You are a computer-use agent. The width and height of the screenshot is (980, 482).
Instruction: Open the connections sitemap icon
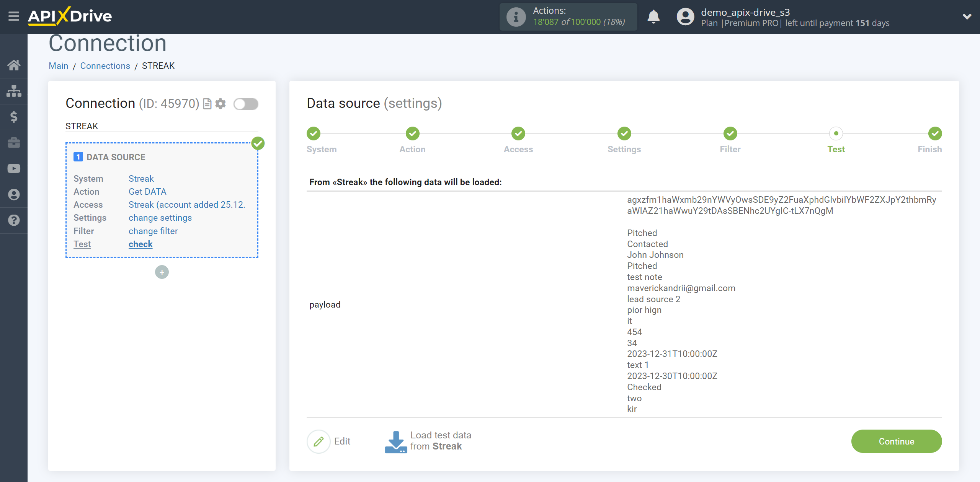[14, 91]
